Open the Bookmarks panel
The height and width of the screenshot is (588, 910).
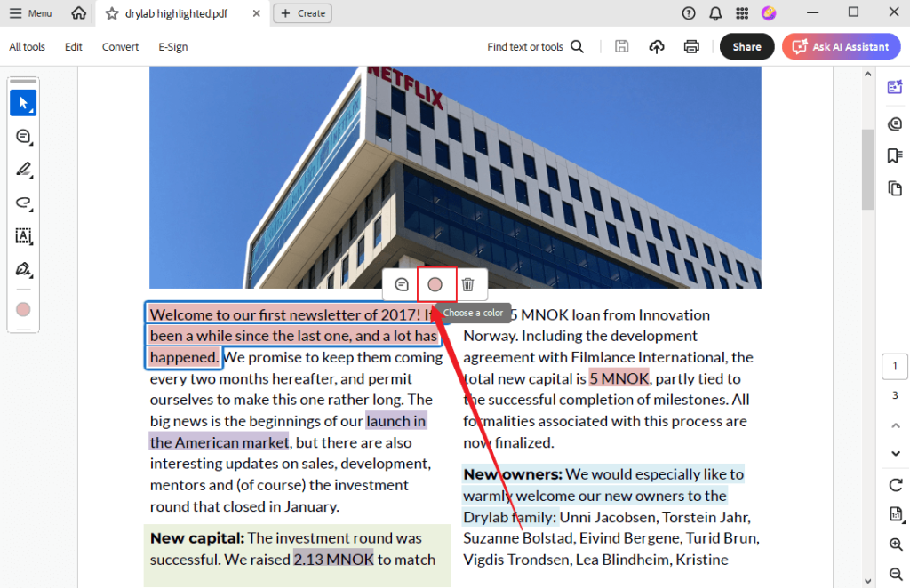pos(895,155)
